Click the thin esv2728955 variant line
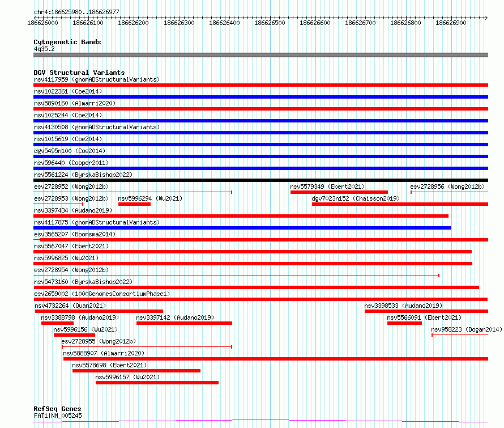 click(147, 347)
